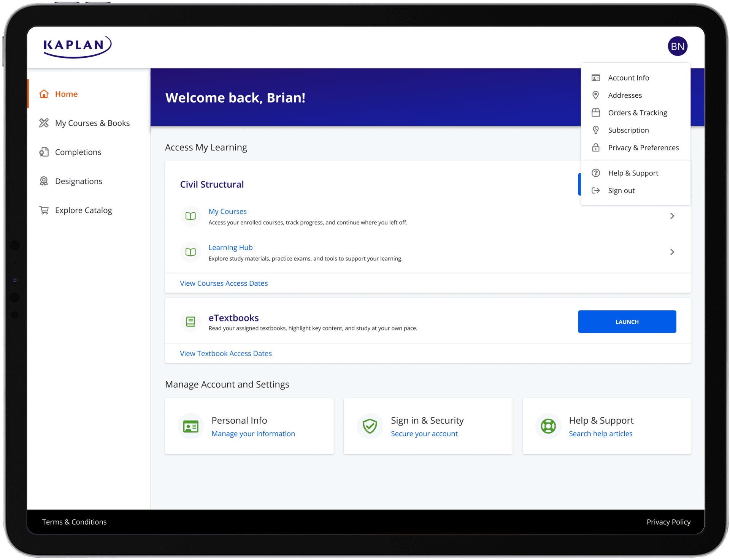Click the Privacy & Preferences lock icon
730x560 pixels.
[x=596, y=147]
